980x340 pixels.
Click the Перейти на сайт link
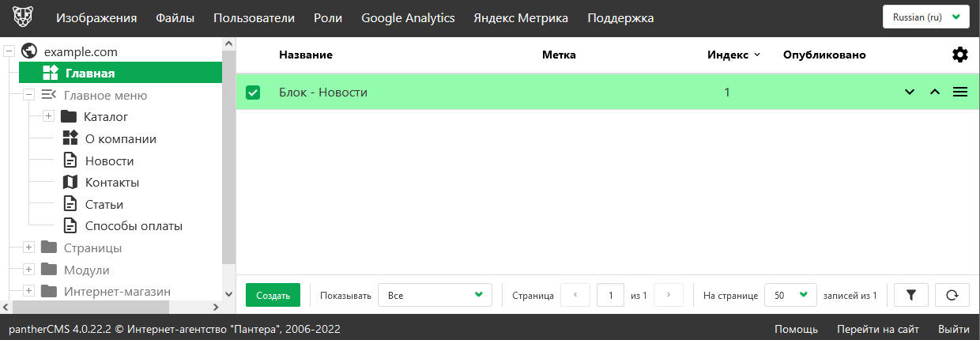(x=867, y=329)
